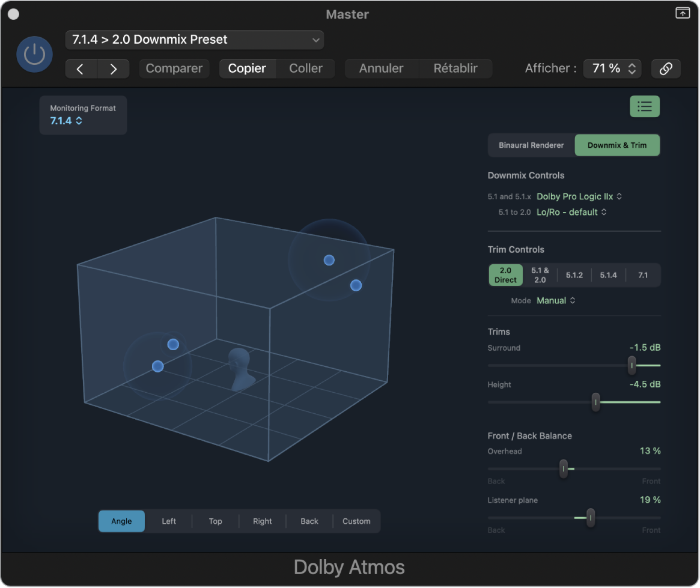Click the Coller button

pos(306,68)
